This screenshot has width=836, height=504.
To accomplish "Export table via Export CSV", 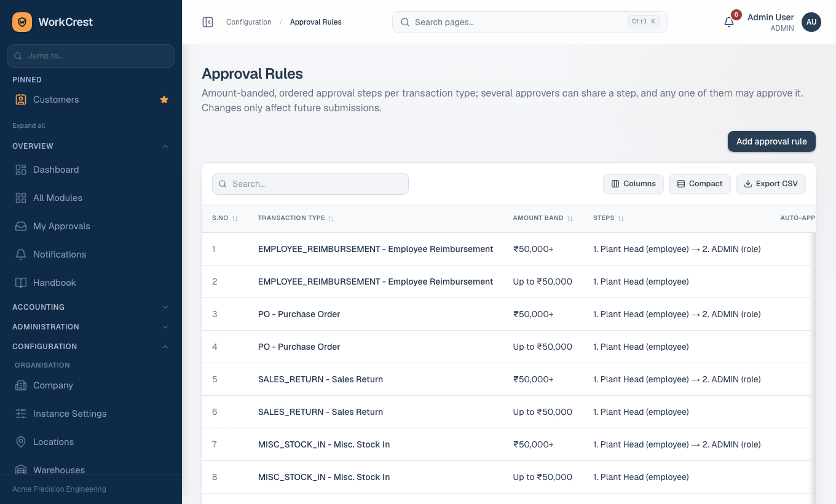I will pyautogui.click(x=771, y=184).
